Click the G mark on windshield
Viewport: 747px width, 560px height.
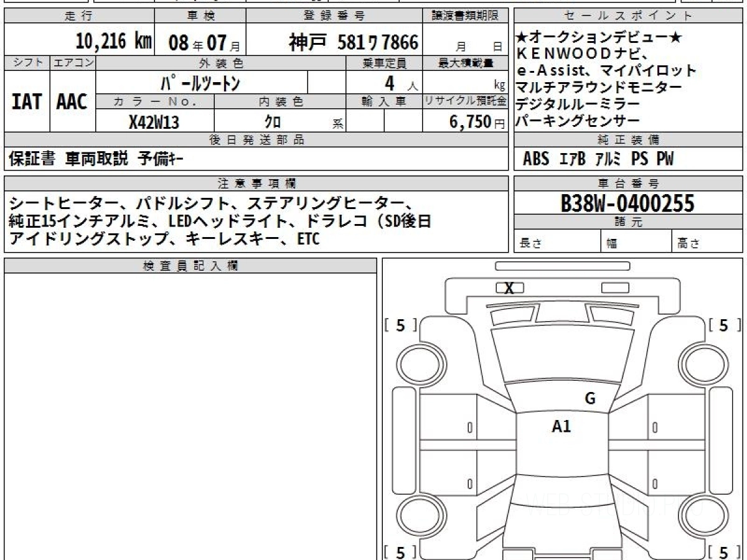point(590,399)
